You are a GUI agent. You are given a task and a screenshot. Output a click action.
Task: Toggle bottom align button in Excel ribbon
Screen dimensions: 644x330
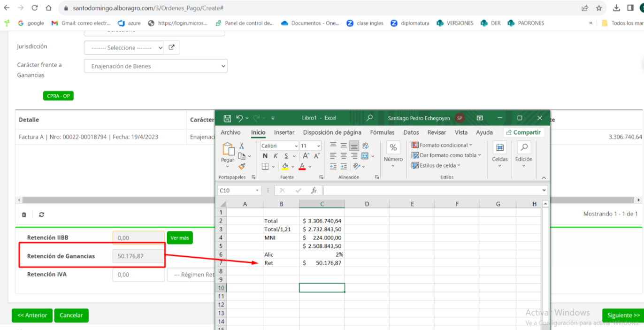(354, 146)
